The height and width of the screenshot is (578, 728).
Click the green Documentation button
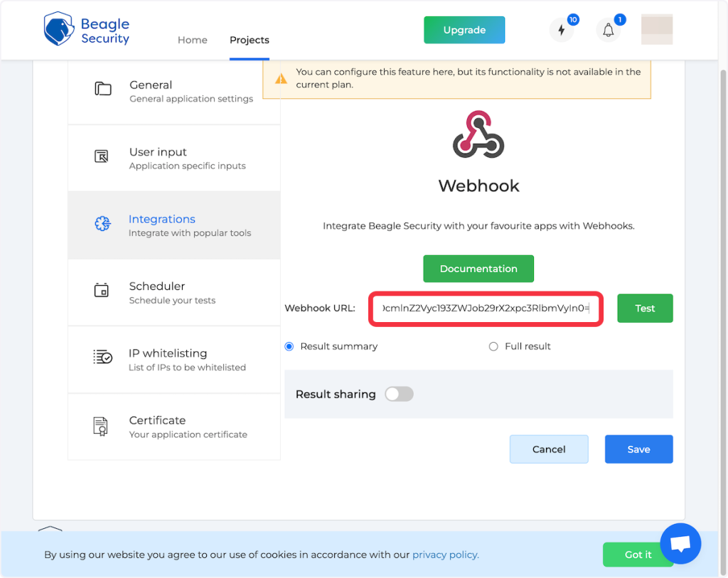(478, 269)
